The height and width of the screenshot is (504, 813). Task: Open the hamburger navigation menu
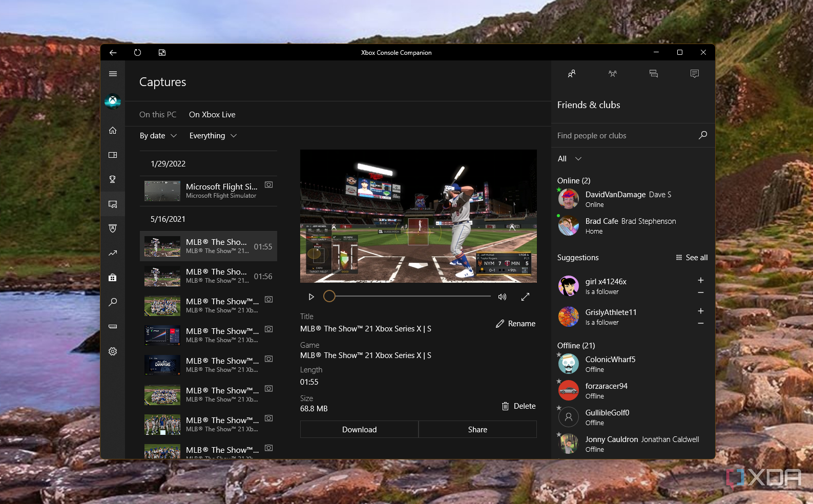(113, 74)
